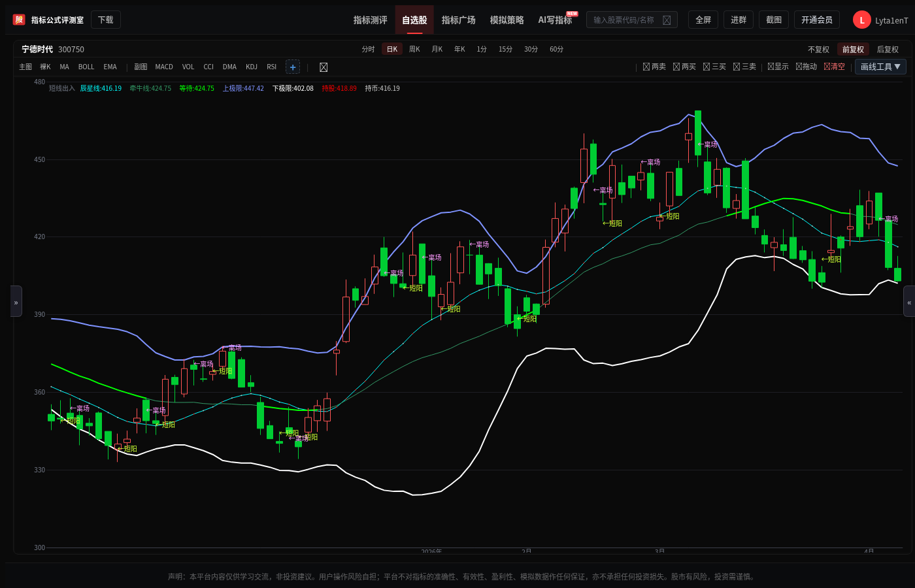Toggle the 显示 option
The image size is (915, 588).
pos(778,67)
